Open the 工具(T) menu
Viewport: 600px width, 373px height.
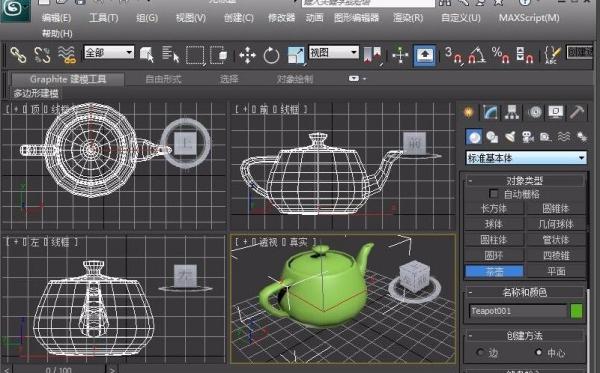click(103, 18)
